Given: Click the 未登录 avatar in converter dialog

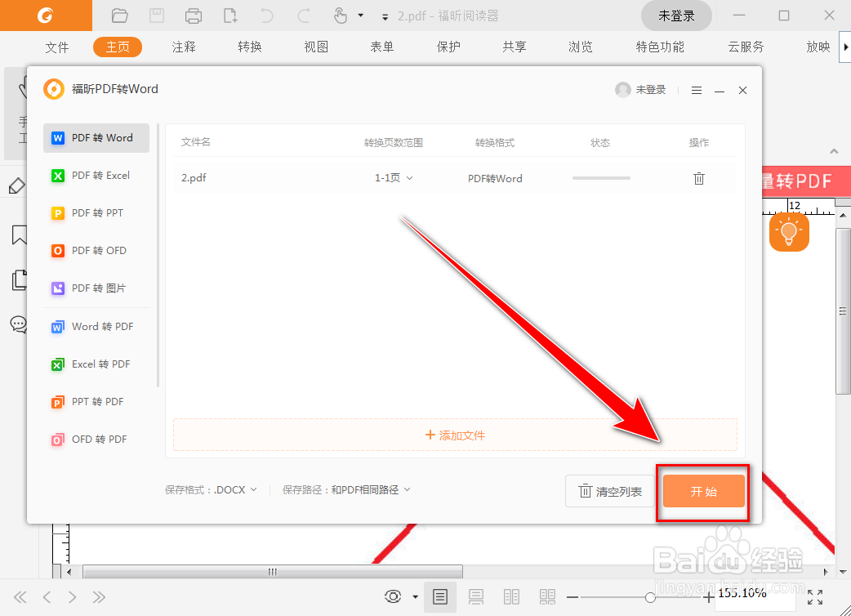Looking at the screenshot, I should tap(623, 90).
